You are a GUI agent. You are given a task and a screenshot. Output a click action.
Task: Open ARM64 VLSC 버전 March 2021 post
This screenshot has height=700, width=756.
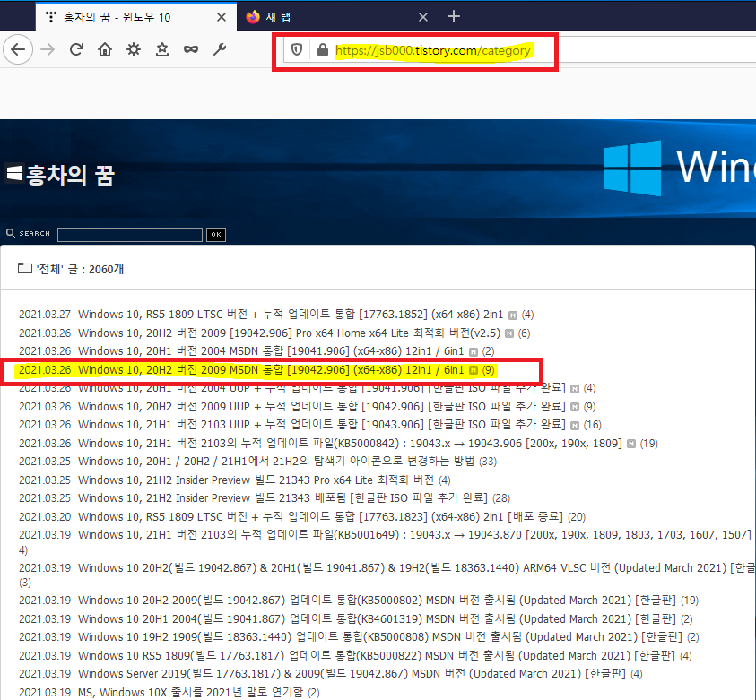point(417,568)
